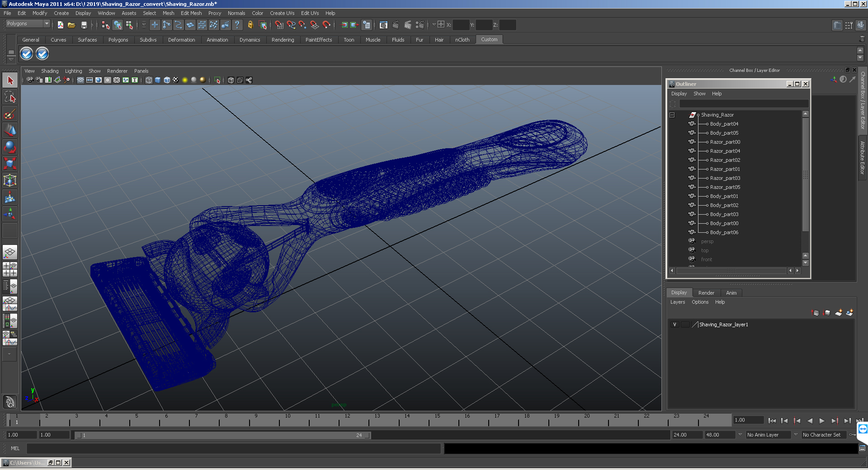This screenshot has width=868, height=470.
Task: Toggle visibility V of Shaving_Razor_layer1
Action: click(675, 324)
